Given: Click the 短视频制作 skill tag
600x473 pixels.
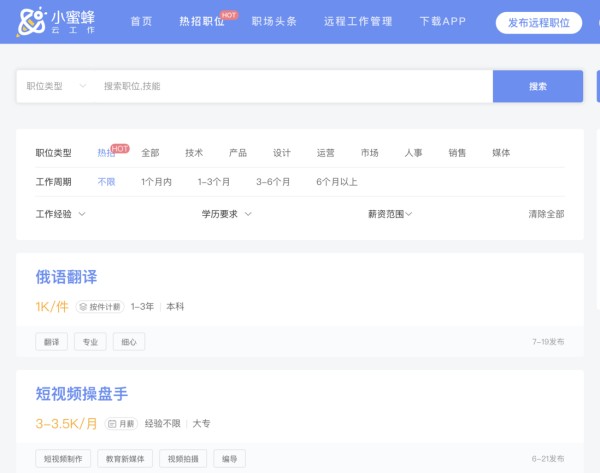Looking at the screenshot, I should coord(63,458).
